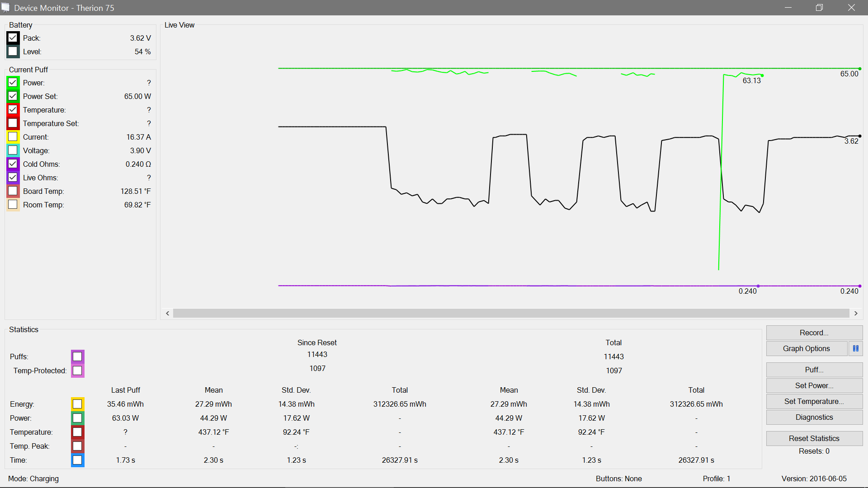Toggle the Pack voltage checkbox
This screenshot has width=868, height=488.
click(x=13, y=38)
